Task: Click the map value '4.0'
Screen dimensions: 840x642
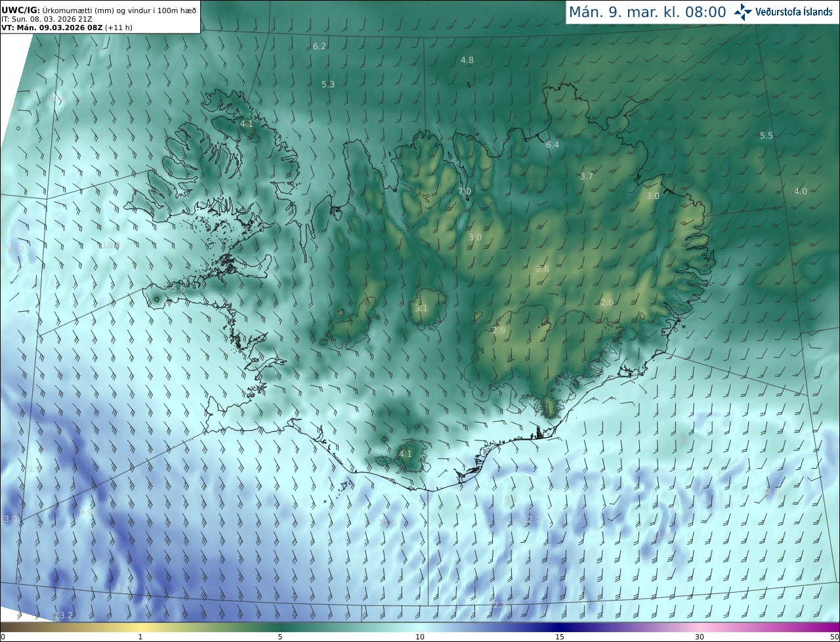Action: tap(801, 191)
